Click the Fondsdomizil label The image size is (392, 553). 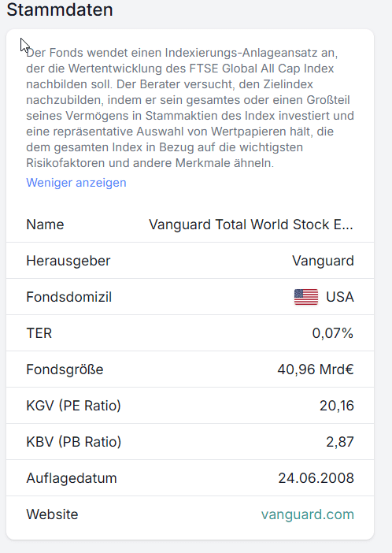point(69,297)
